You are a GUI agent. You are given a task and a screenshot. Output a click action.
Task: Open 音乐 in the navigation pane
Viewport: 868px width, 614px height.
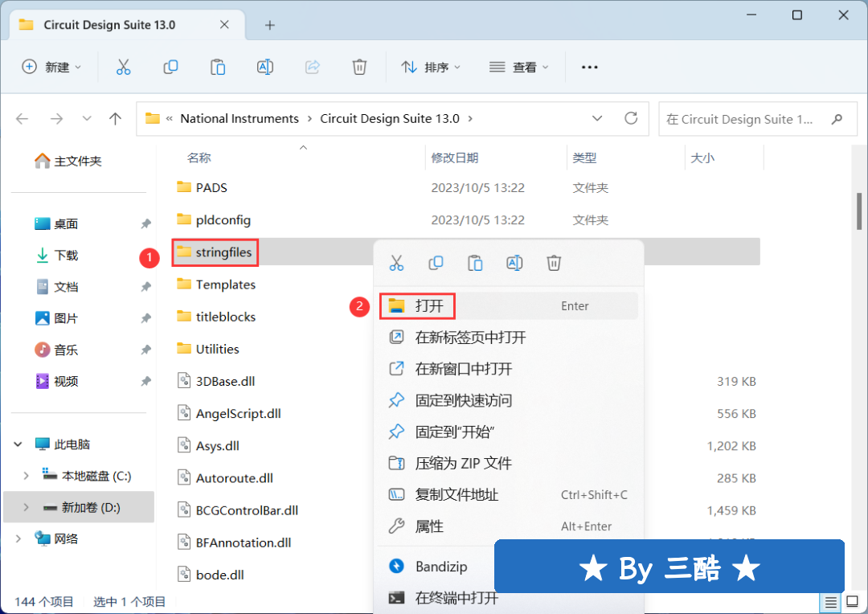click(56, 350)
